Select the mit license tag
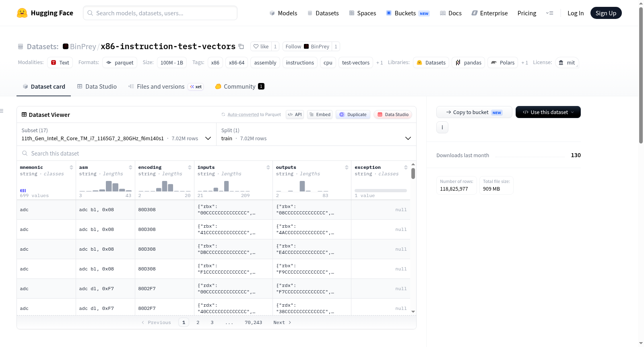Image resolution: width=644 pixels, height=347 pixels. 567,62
